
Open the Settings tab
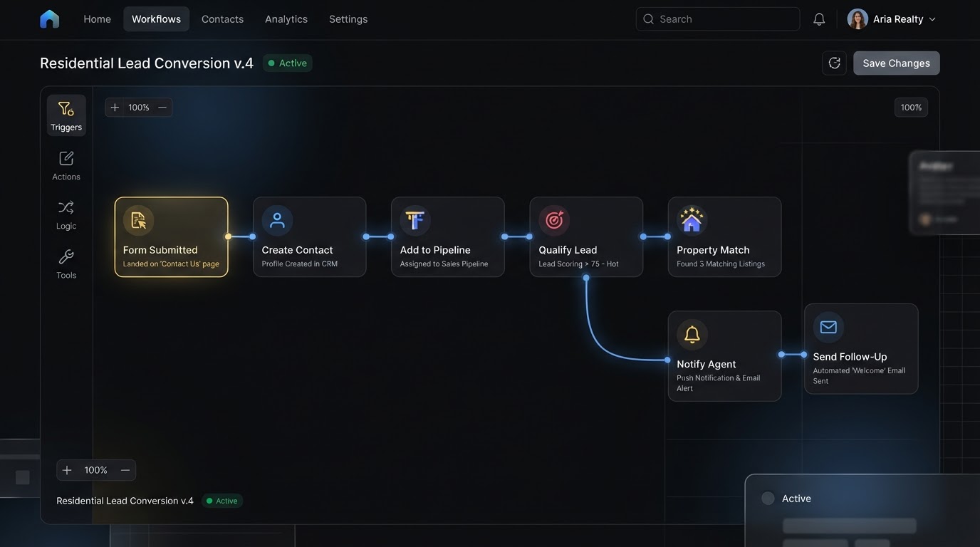(348, 19)
